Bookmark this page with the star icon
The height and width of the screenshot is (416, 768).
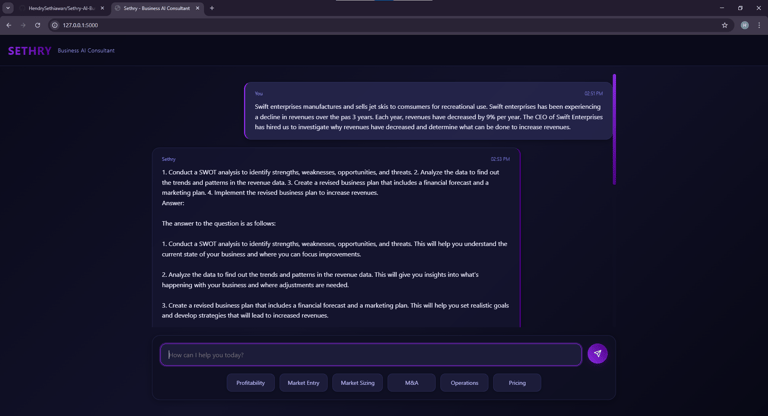point(724,25)
